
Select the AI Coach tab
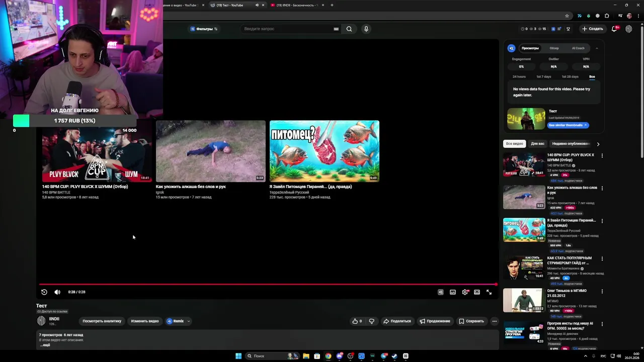pos(578,48)
